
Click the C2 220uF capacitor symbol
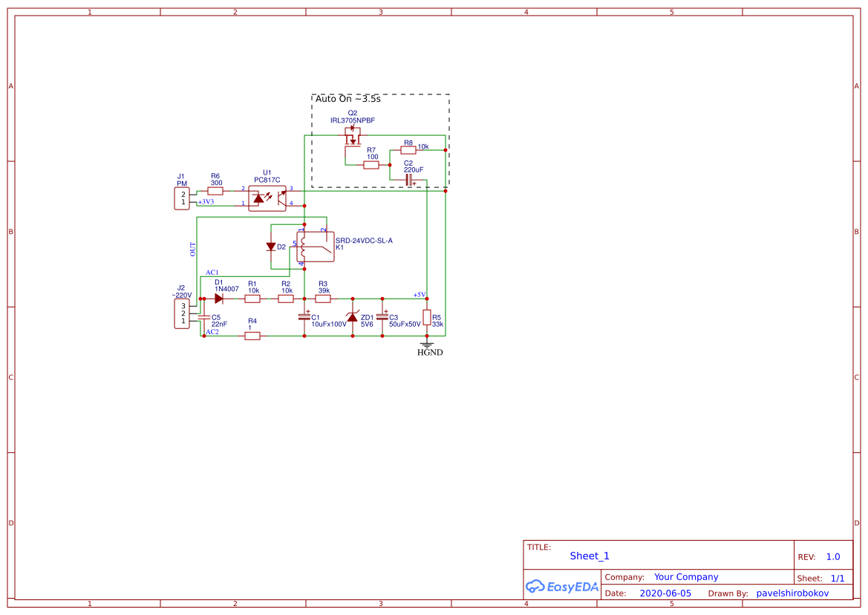[409, 179]
